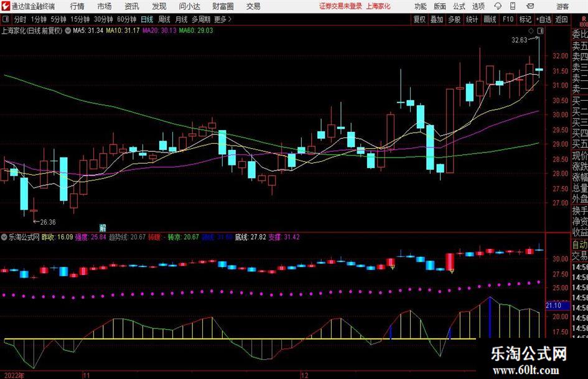Click the MA60: 29.03 label
This screenshot has height=379, width=588.
pyautogui.click(x=196, y=30)
